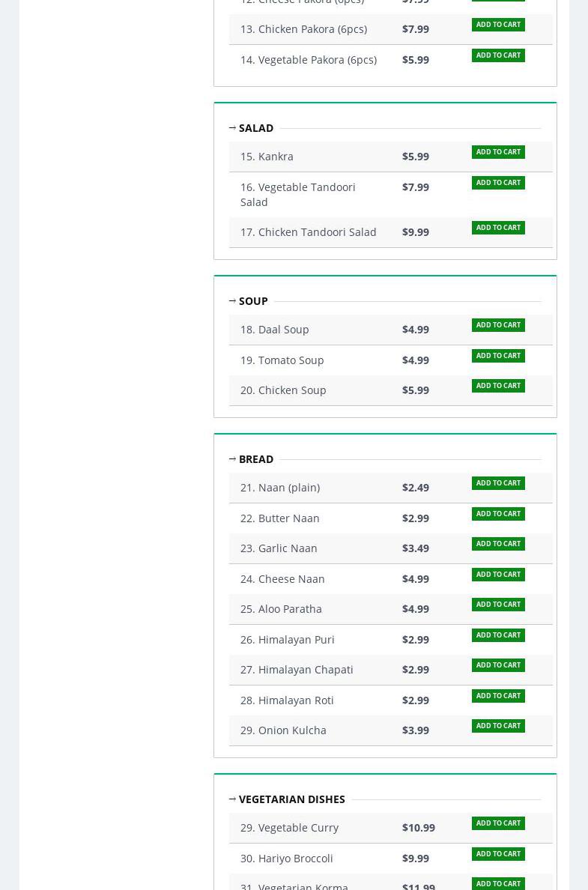The width and height of the screenshot is (588, 890).
Task: Add Chicken Soup to cart
Action: coord(498,386)
